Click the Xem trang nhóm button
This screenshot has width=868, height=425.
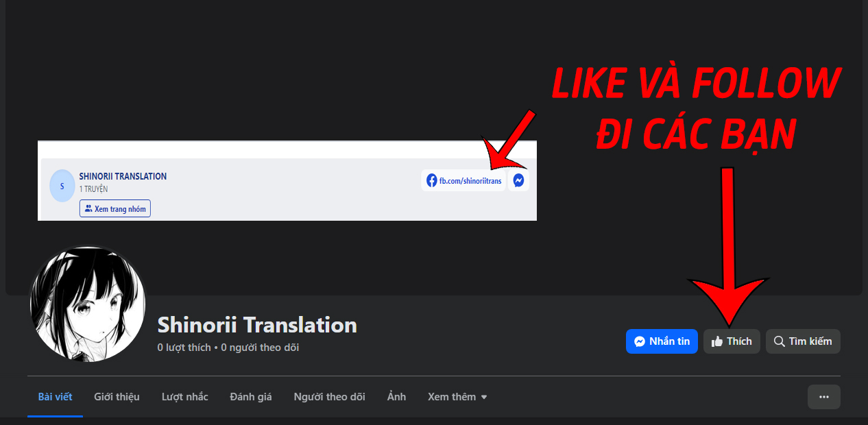pyautogui.click(x=115, y=209)
